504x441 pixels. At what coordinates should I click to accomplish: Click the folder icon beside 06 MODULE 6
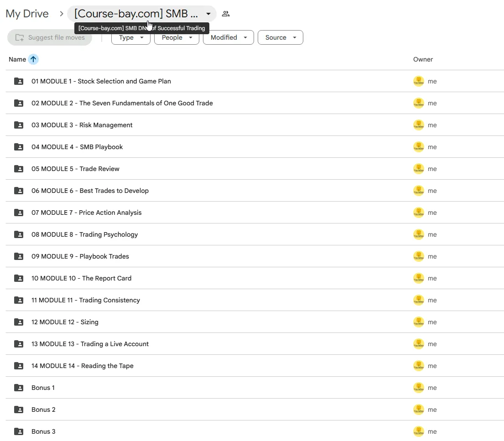coord(19,191)
